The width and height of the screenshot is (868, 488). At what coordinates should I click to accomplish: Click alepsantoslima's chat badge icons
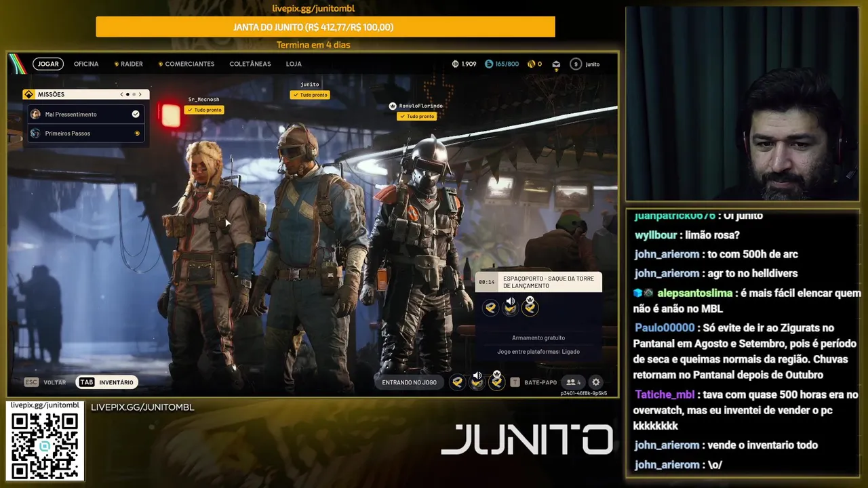644,293
